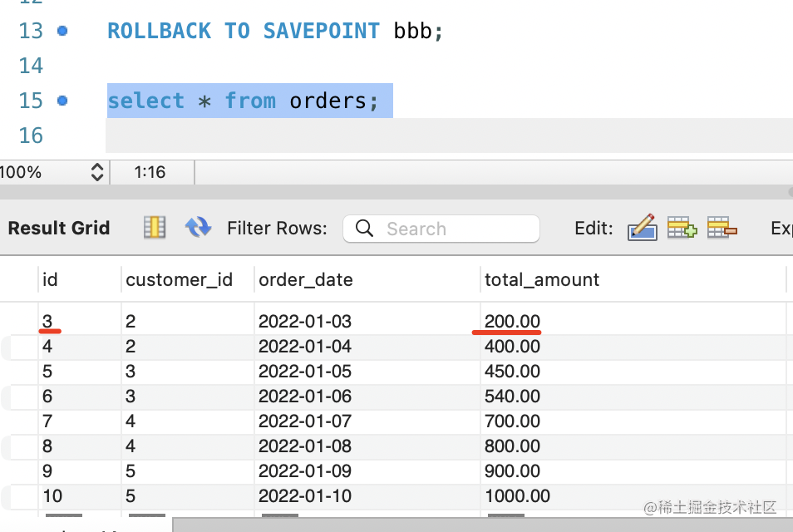793x532 pixels.
Task: Click the magnifier icon in Filter Rows
Action: tap(363, 229)
